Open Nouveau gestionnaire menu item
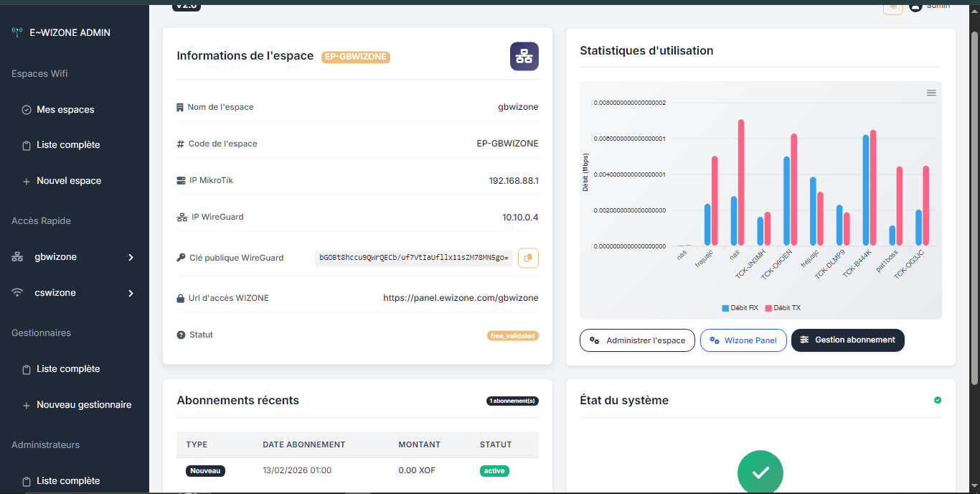 [x=84, y=405]
